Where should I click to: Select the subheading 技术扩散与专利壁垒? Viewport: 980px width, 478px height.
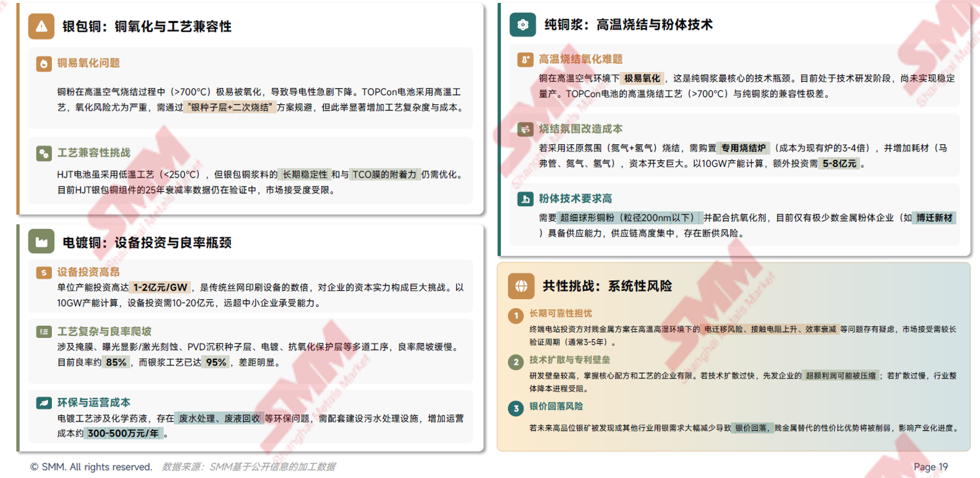(x=570, y=360)
